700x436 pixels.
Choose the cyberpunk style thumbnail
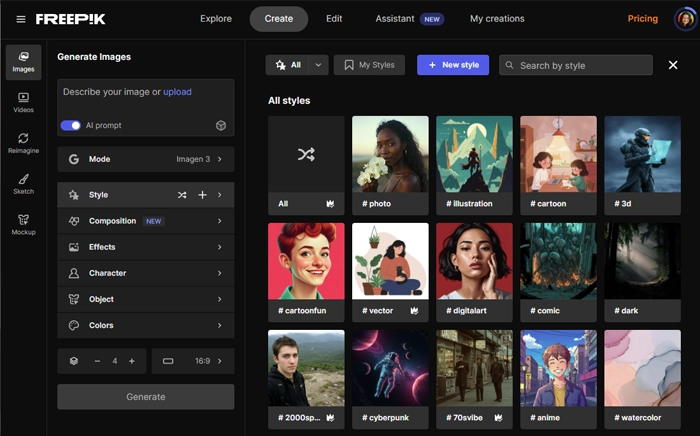point(390,368)
